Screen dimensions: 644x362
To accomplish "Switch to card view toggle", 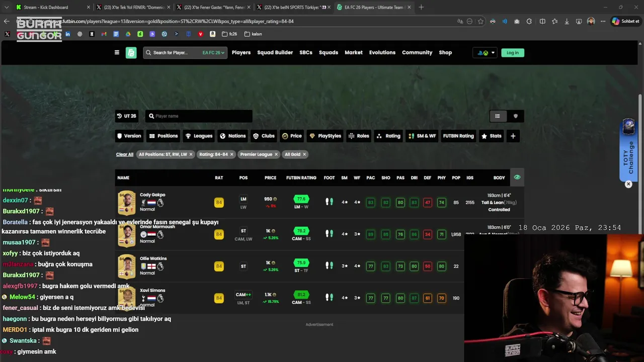I will (x=515, y=116).
